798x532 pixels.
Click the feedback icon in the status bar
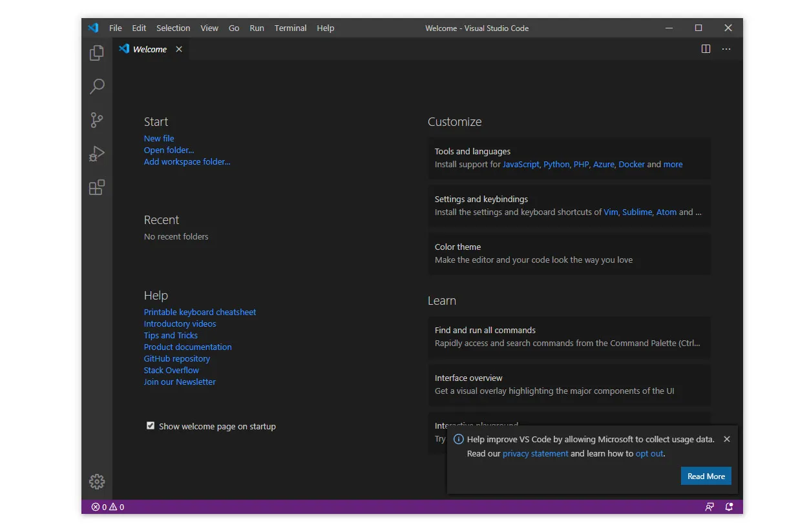point(709,507)
